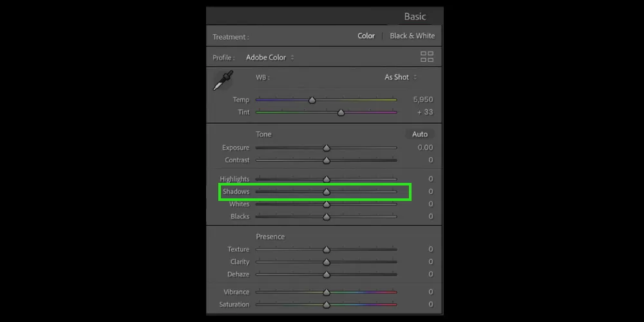Screen dimensions: 644x322
Task: Select the White Balance eyedropper tool
Action: pyautogui.click(x=223, y=81)
